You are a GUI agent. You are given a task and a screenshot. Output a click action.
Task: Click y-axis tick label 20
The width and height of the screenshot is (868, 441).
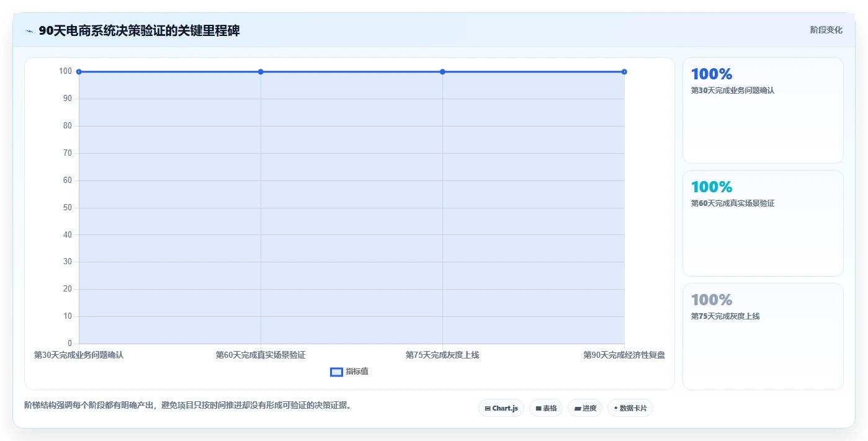point(68,289)
